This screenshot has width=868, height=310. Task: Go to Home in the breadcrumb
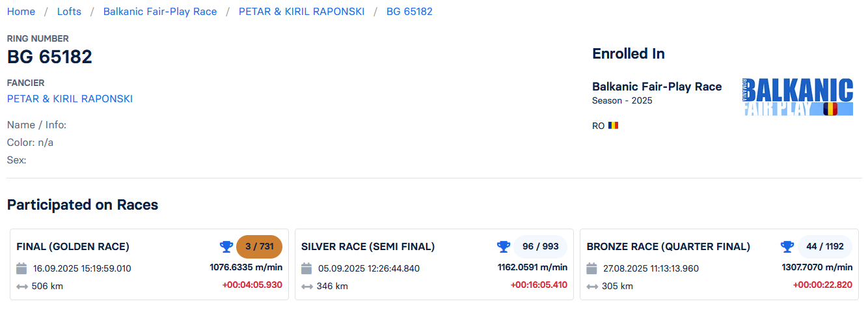coord(21,12)
